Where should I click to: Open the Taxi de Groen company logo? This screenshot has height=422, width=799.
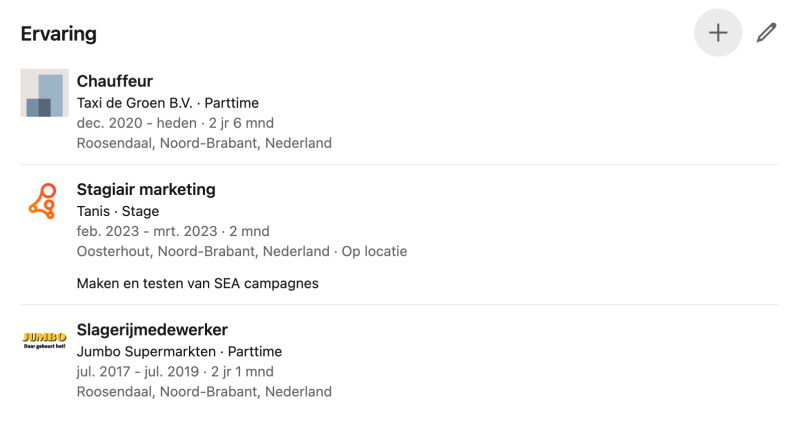44,93
